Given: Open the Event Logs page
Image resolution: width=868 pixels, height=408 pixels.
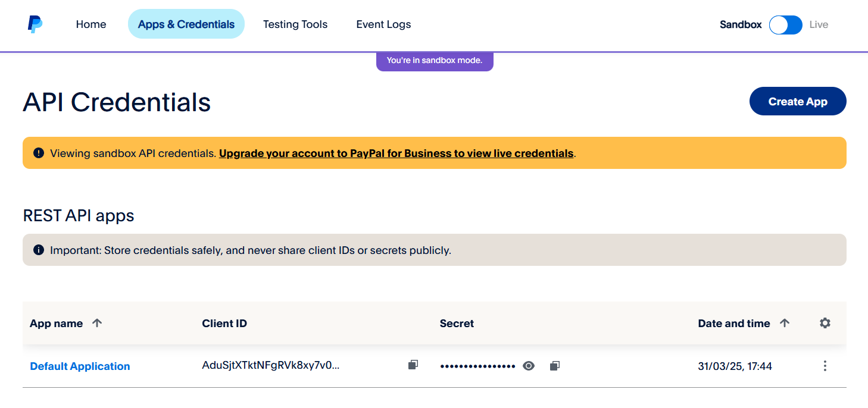Looking at the screenshot, I should 383,24.
